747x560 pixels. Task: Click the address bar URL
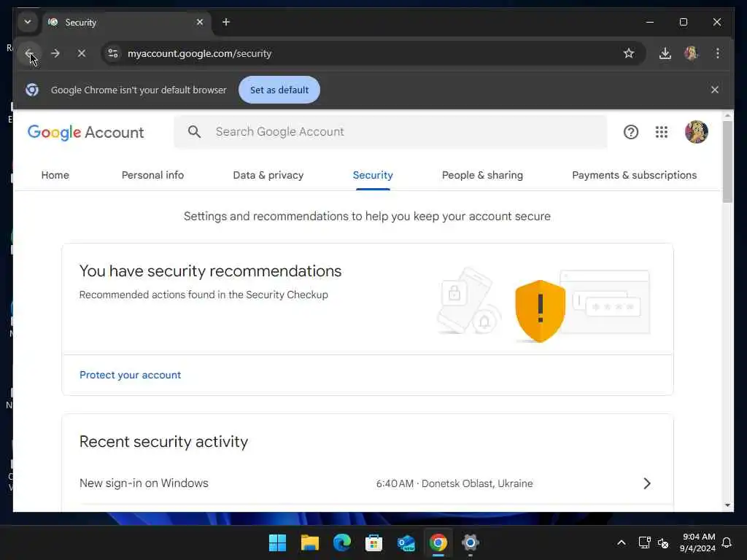click(200, 53)
